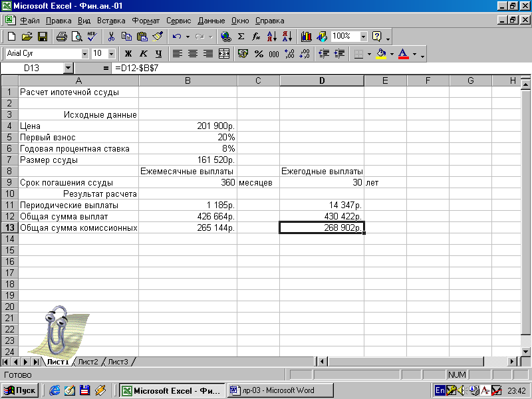The height and width of the screenshot is (399, 532).
Task: Align text left
Action: [177, 54]
